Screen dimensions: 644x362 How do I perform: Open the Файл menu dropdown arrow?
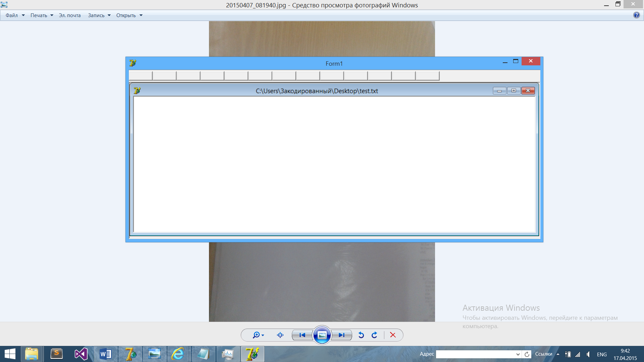pyautogui.click(x=23, y=15)
